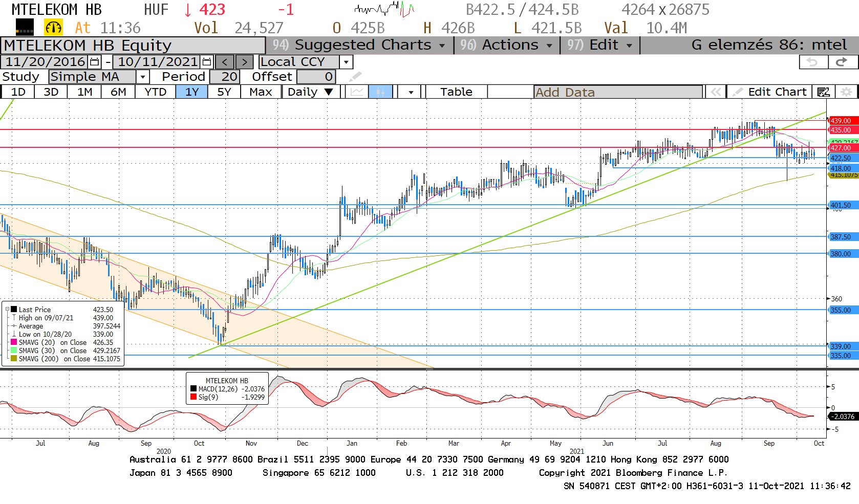Click the olive SMAVG (200) color swatch
The height and width of the screenshot is (504, 859).
[x=14, y=359]
